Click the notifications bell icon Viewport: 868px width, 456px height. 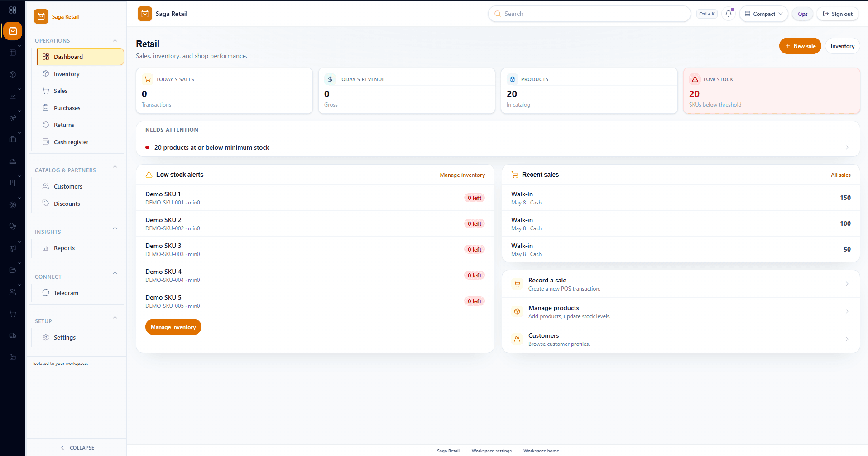(x=729, y=14)
